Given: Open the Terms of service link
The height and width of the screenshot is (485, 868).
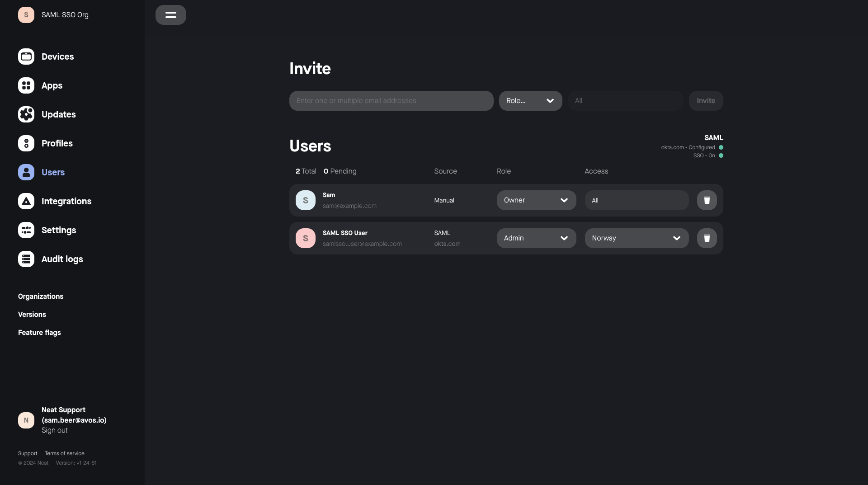Looking at the screenshot, I should point(64,453).
